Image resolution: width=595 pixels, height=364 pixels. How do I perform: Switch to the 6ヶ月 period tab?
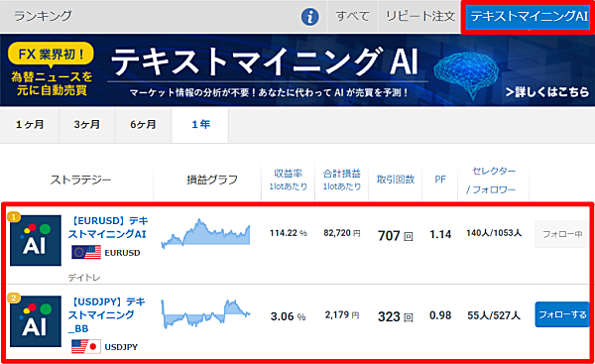(x=143, y=125)
